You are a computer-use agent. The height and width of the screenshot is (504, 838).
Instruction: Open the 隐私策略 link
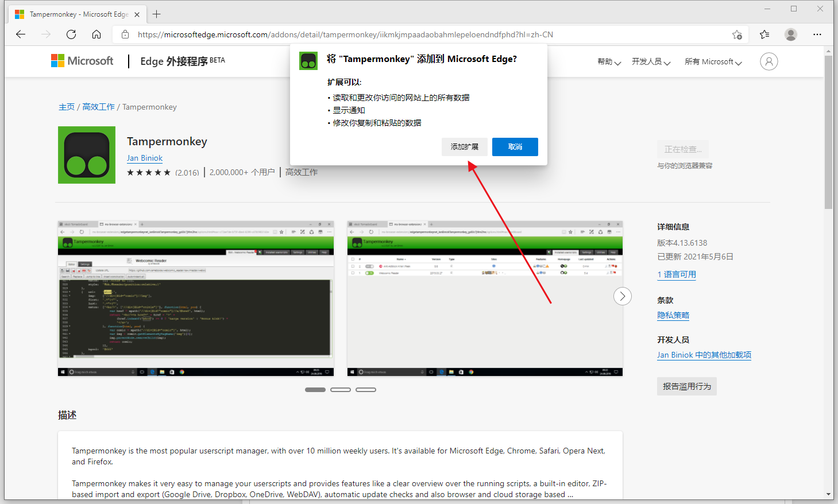pos(673,315)
